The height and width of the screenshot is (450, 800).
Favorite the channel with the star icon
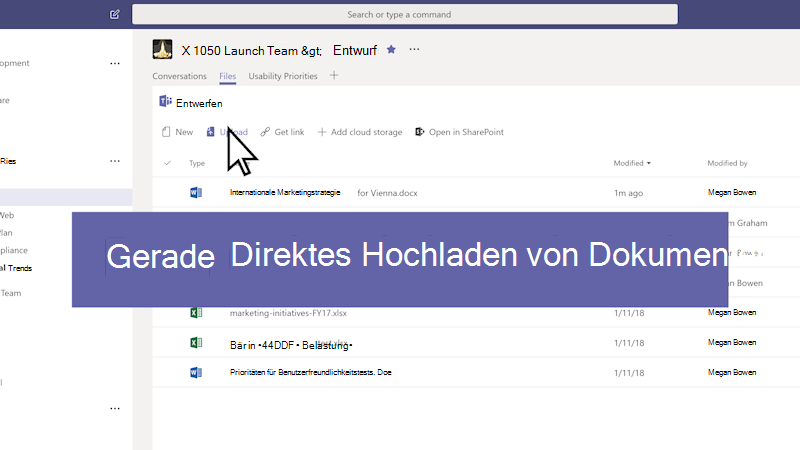point(391,49)
